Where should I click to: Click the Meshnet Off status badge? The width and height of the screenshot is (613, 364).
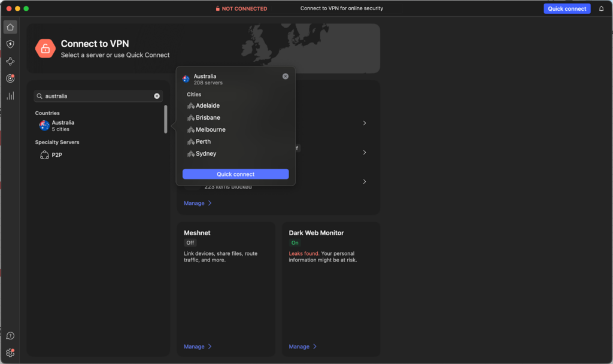click(190, 243)
